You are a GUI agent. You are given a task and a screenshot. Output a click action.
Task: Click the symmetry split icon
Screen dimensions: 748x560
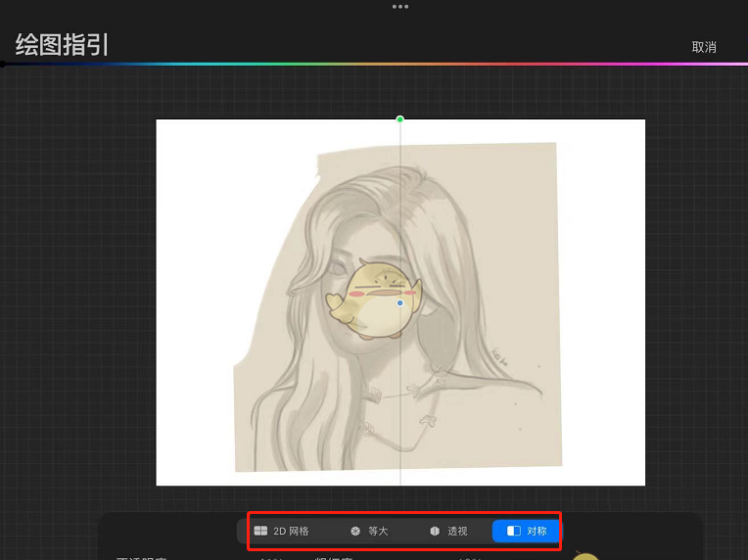click(x=513, y=531)
